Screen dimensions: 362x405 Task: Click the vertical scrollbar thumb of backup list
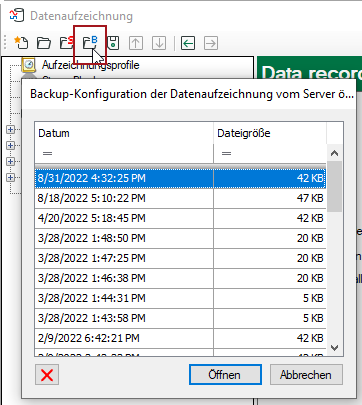pyautogui.click(x=335, y=187)
